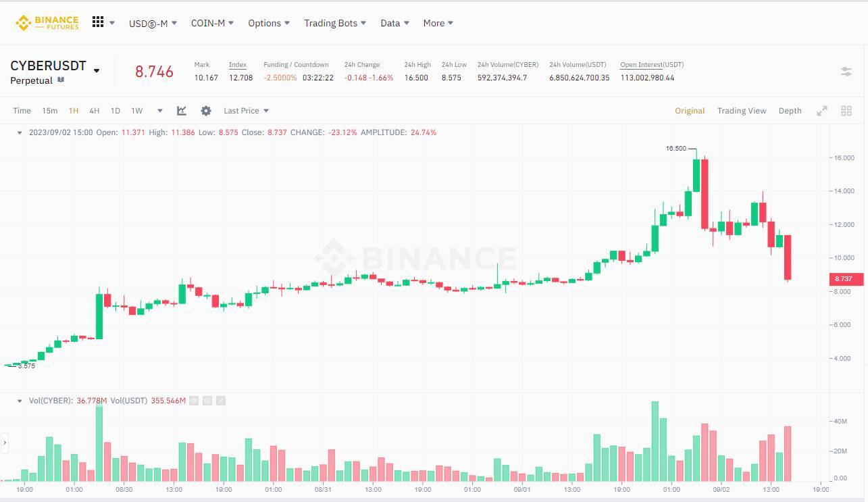Click the 16.000 price axis label

(845, 158)
